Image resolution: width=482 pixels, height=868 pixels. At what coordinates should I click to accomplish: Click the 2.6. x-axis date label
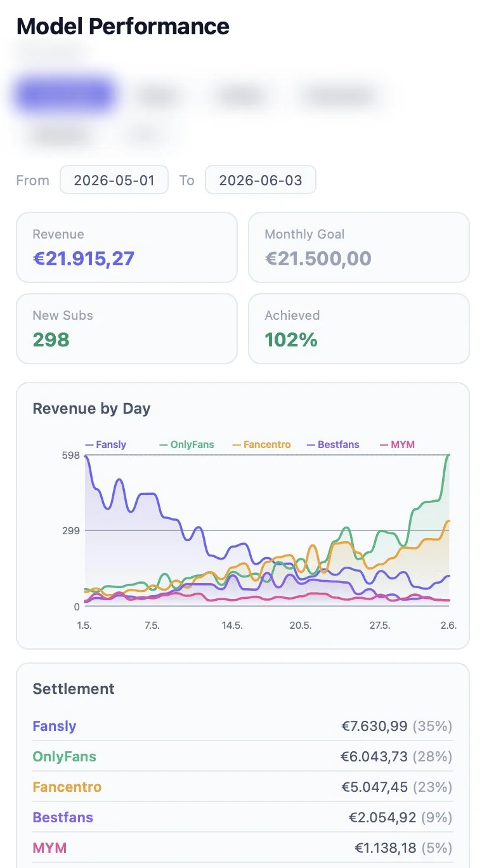(448, 625)
